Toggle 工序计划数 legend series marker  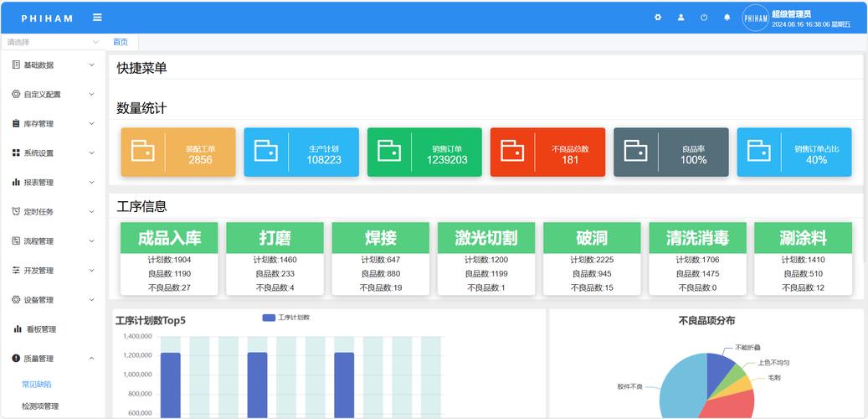[269, 318]
